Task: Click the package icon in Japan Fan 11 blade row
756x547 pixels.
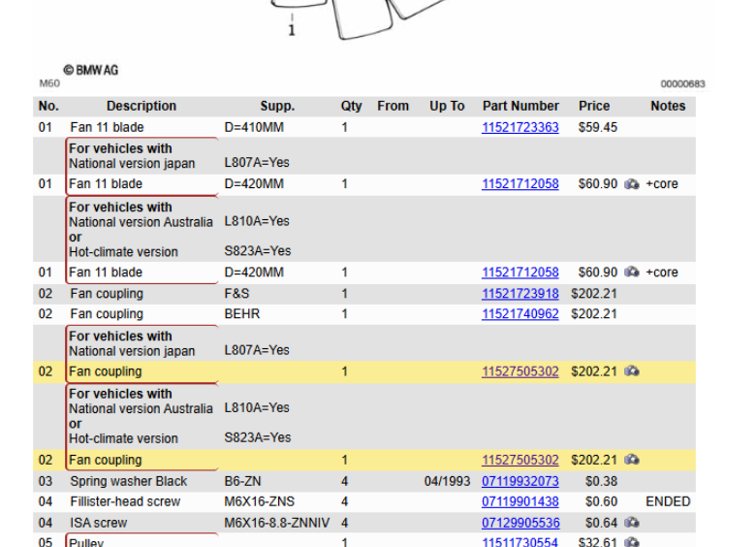Action: point(632,184)
